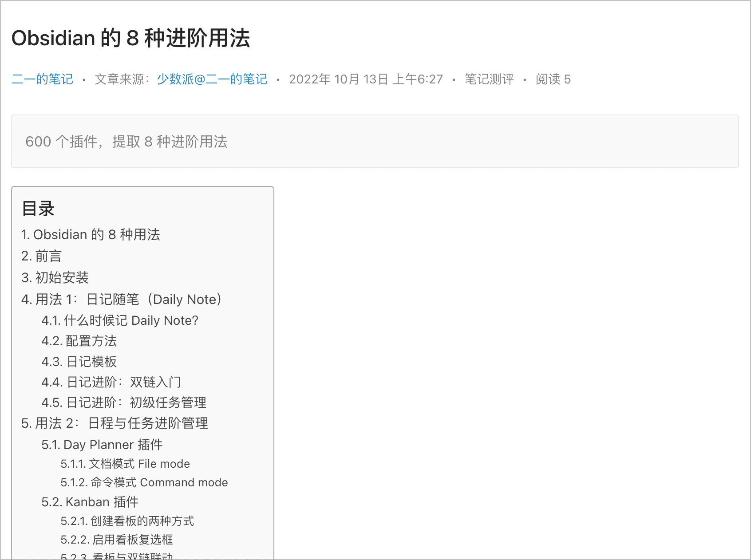Image resolution: width=751 pixels, height=560 pixels.
Task: Click the publish date 2022年 10月 13日
Action: point(339,79)
